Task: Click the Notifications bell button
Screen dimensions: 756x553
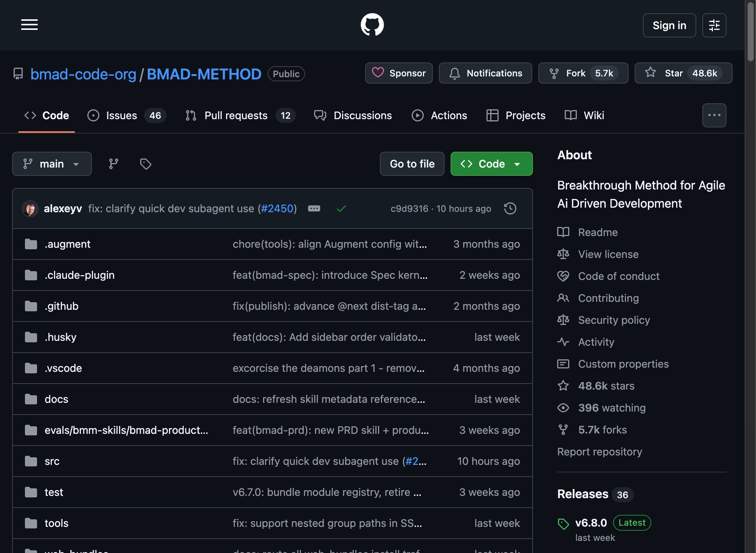Action: coord(485,73)
